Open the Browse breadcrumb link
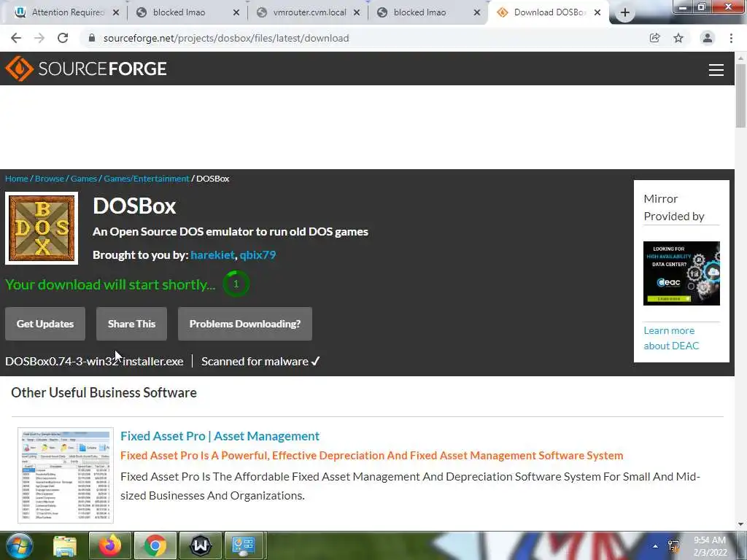747x560 pixels. click(50, 179)
